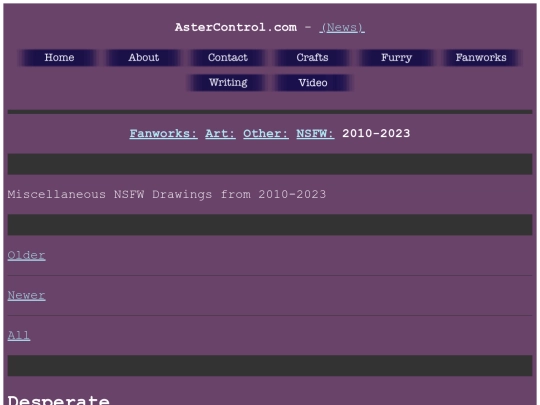This screenshot has height=405, width=540.
Task: Click the Art: breadcrumb link
Action: 220,134
